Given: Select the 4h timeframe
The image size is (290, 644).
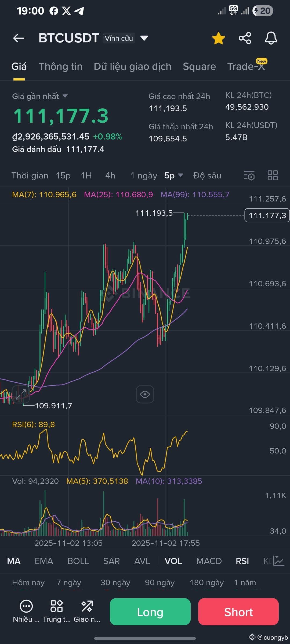Looking at the screenshot, I should coord(110,175).
